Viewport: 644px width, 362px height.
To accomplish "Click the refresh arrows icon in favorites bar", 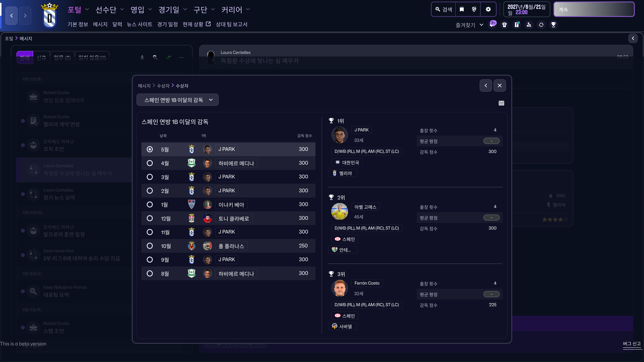I will coord(541,25).
